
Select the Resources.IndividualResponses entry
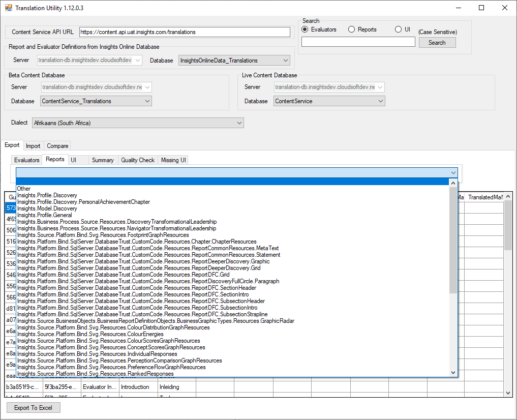click(232, 354)
